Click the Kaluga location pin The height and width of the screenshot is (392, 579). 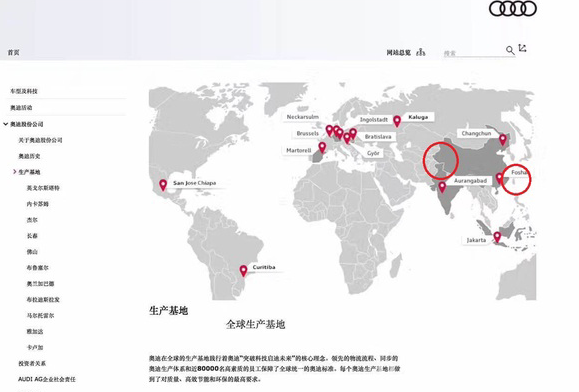coord(397,121)
